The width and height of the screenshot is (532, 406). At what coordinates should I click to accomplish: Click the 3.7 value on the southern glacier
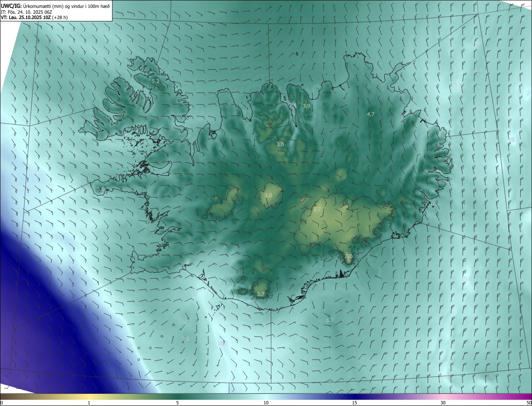click(261, 294)
